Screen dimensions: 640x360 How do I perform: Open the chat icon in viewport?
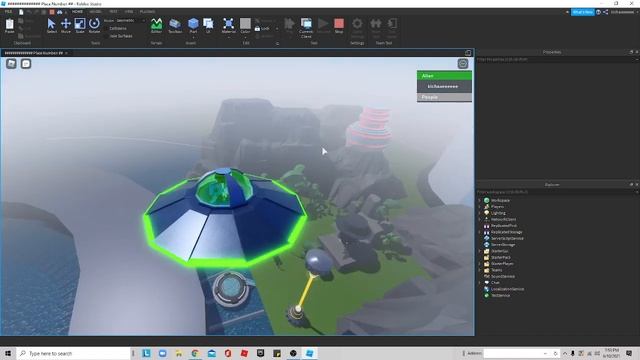click(26, 64)
